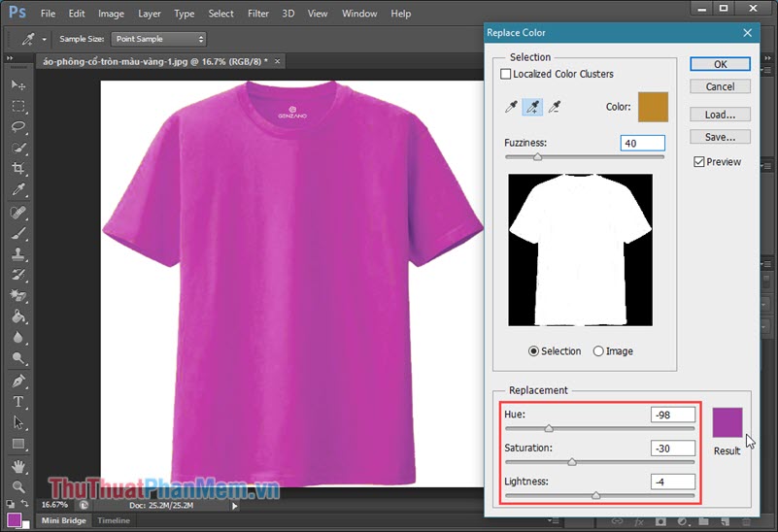Select the Eyedropper tool in toolbox

pos(17,189)
